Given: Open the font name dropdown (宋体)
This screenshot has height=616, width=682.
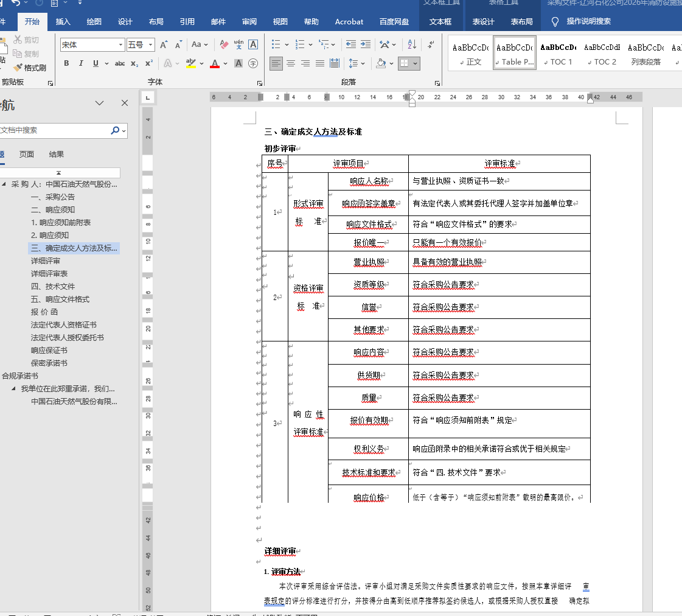Looking at the screenshot, I should pos(120,44).
